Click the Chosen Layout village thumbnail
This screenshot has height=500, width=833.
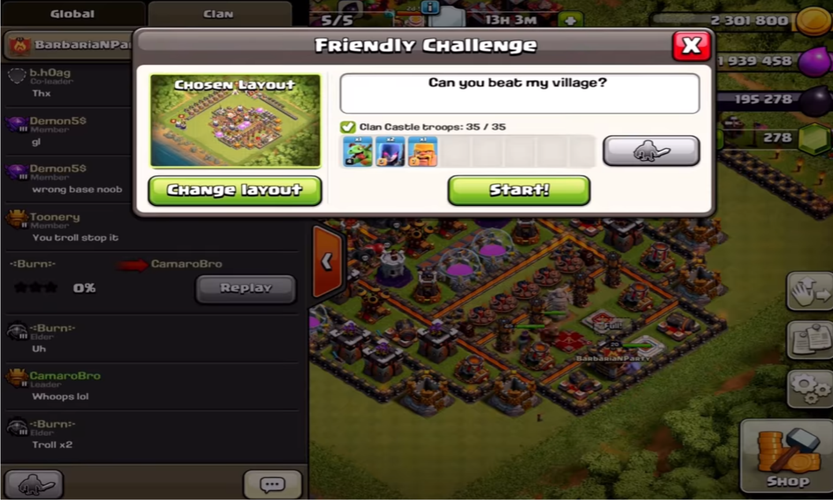[x=235, y=121]
